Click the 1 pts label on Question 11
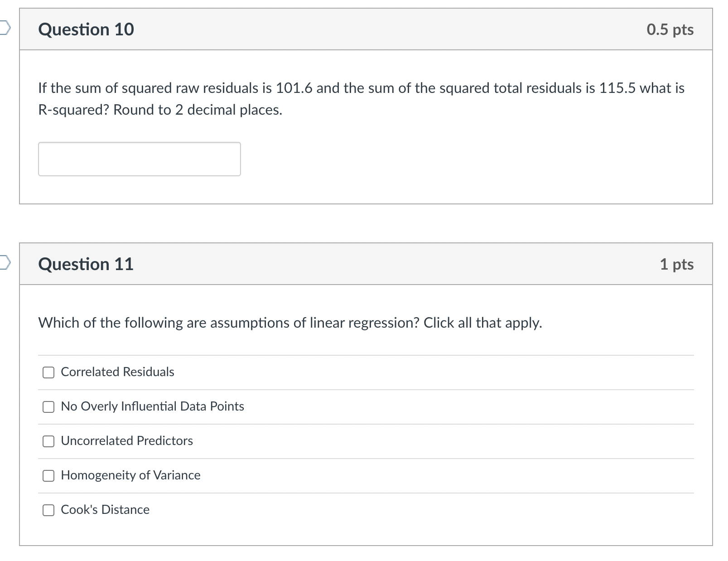Screen dimensions: 728x561 click(677, 264)
